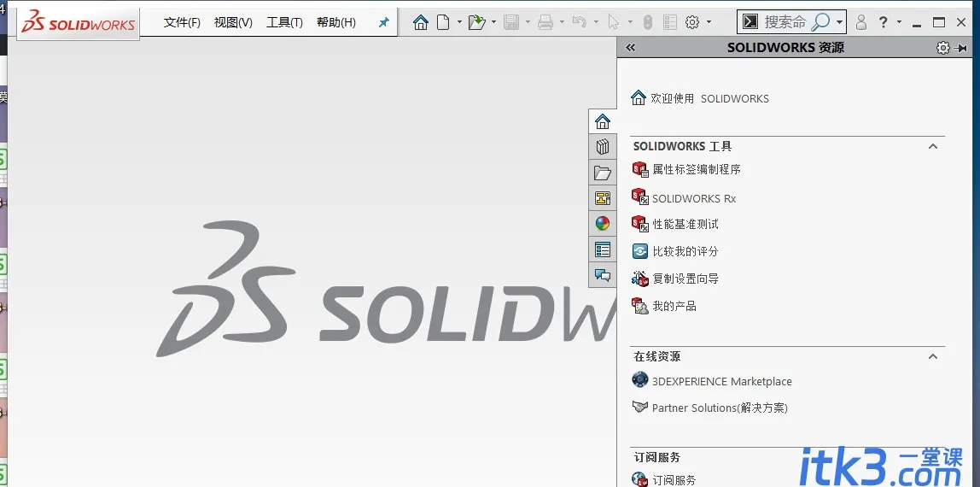Screen dimensions: 980x487
Task: Click the 欢迎使用 SOLIDWORKS link
Action: [709, 99]
